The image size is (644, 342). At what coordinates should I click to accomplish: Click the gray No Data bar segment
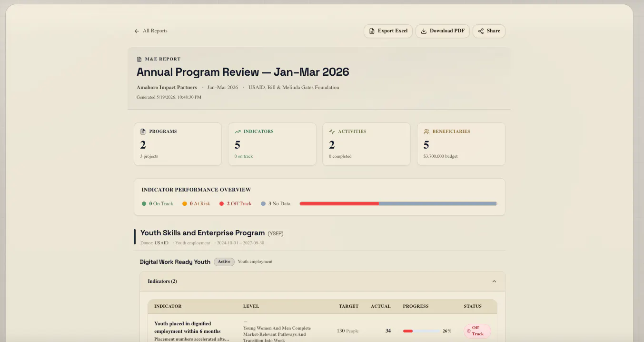pyautogui.click(x=438, y=203)
